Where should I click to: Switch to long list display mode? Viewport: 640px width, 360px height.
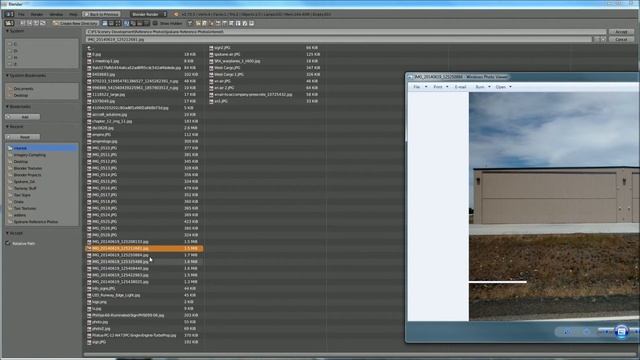pos(111,23)
